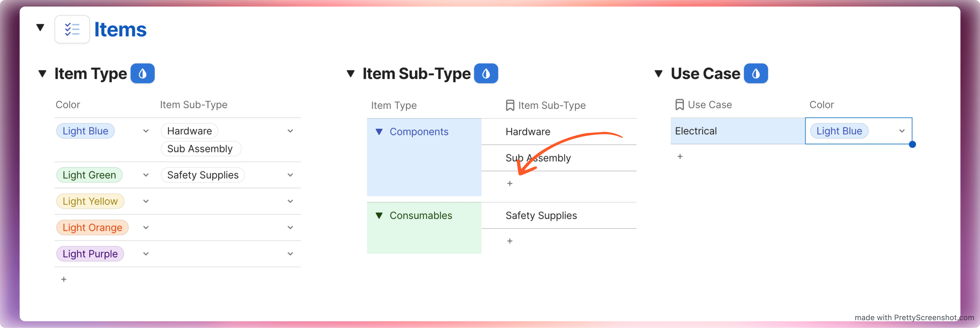This screenshot has height=328, width=980.
Task: Add a new row in Use Case table
Action: [680, 157]
